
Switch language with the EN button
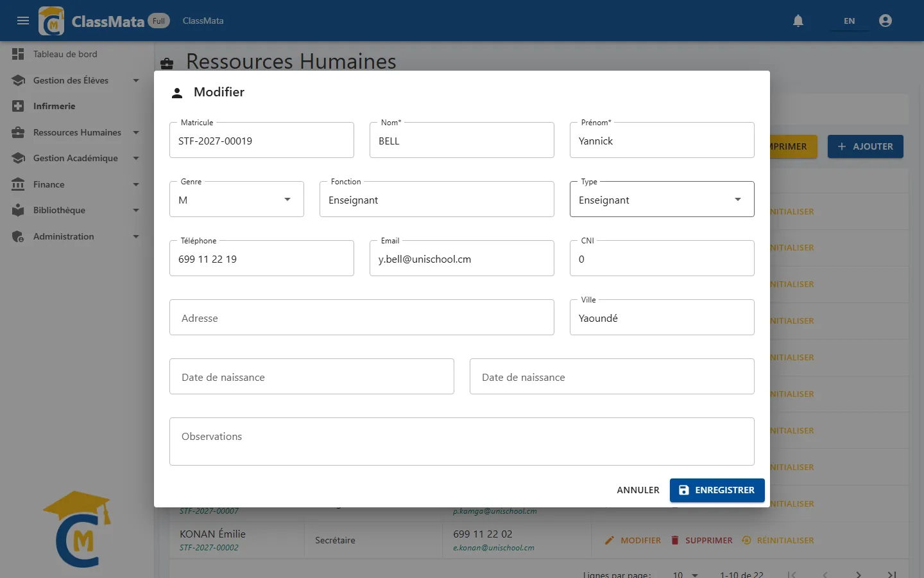pyautogui.click(x=849, y=21)
